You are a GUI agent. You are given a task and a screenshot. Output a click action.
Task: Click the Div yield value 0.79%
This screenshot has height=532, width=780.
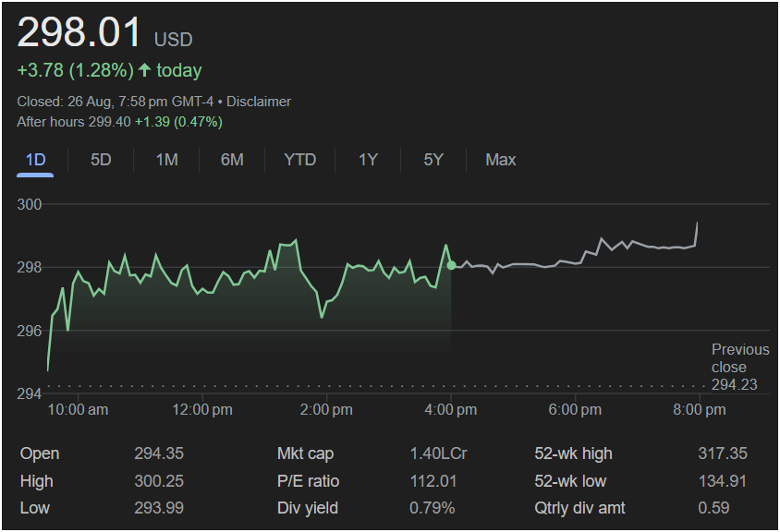[x=433, y=508]
